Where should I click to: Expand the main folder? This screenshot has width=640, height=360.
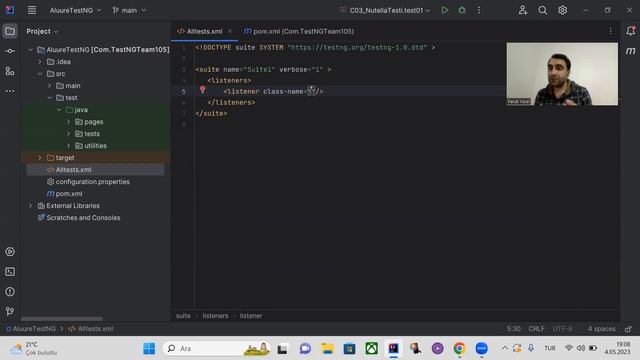pos(50,86)
